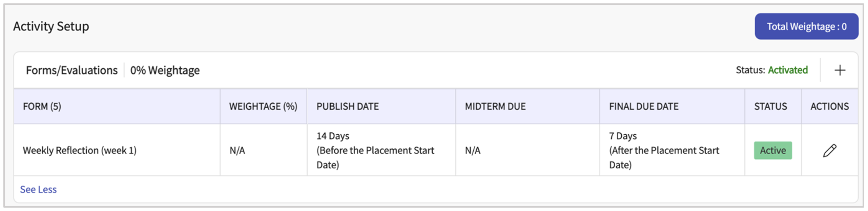The image size is (868, 211).
Task: Click the Forms/Evaluations section title
Action: pyautogui.click(x=72, y=70)
